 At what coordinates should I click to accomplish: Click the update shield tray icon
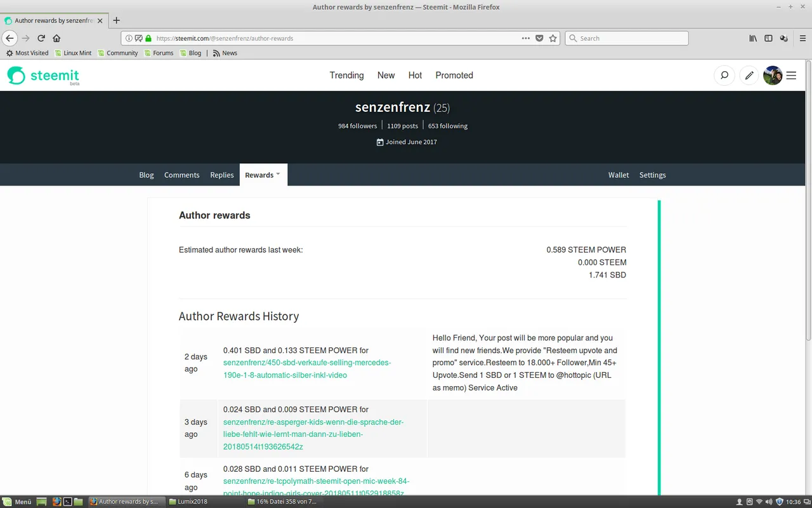[x=780, y=502]
